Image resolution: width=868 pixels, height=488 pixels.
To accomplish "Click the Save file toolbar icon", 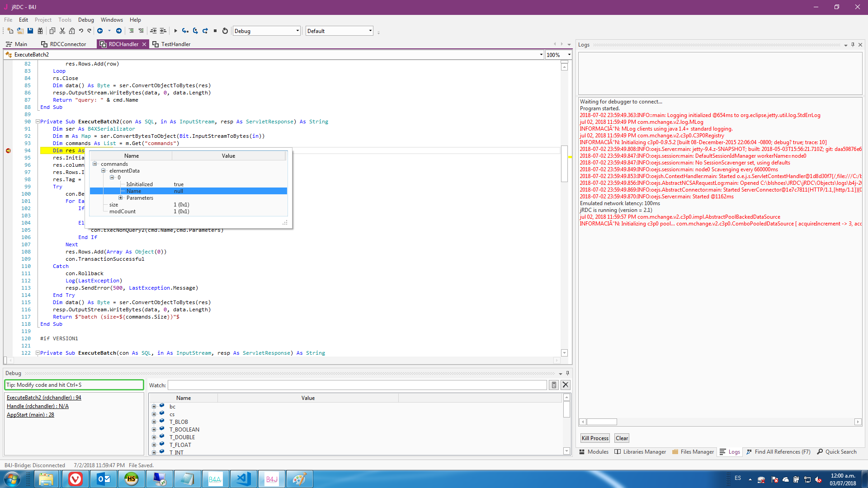I will click(30, 31).
